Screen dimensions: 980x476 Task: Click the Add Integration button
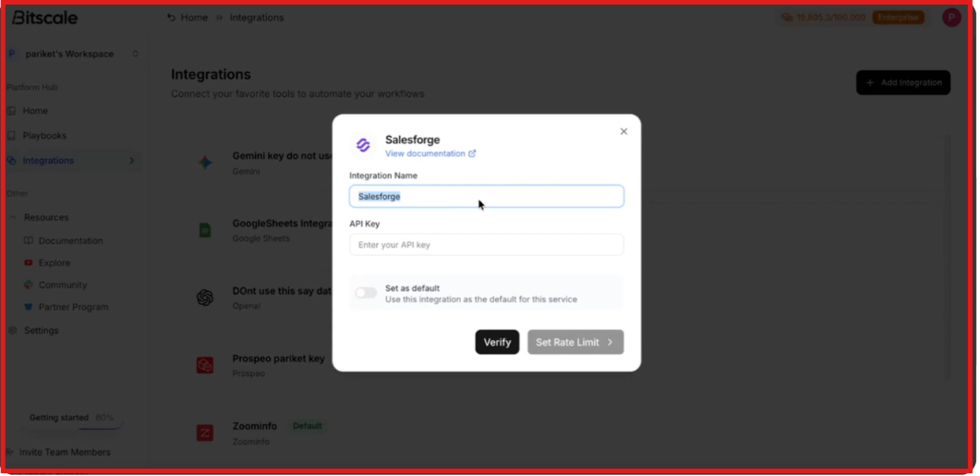pos(903,82)
